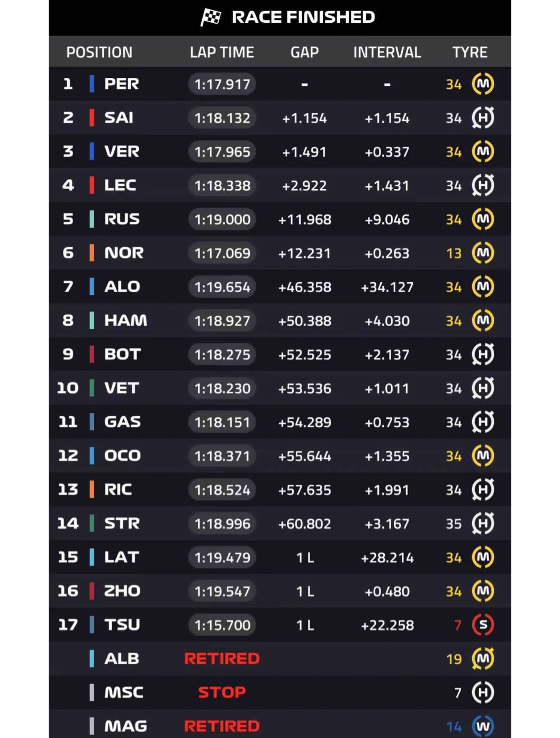Click the red team bar beside LEC

92,185
